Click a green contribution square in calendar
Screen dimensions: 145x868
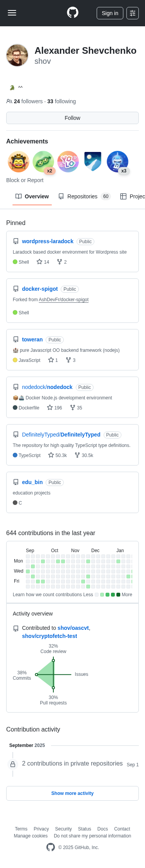(43, 561)
